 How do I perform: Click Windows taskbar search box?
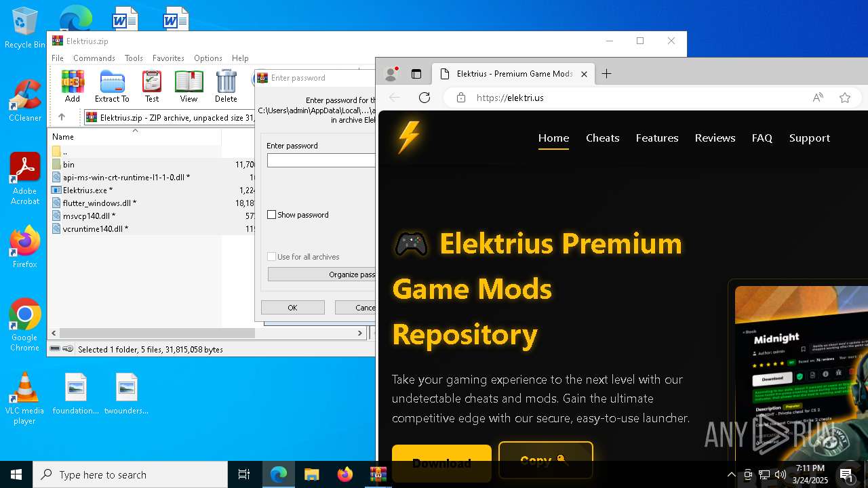click(x=130, y=474)
